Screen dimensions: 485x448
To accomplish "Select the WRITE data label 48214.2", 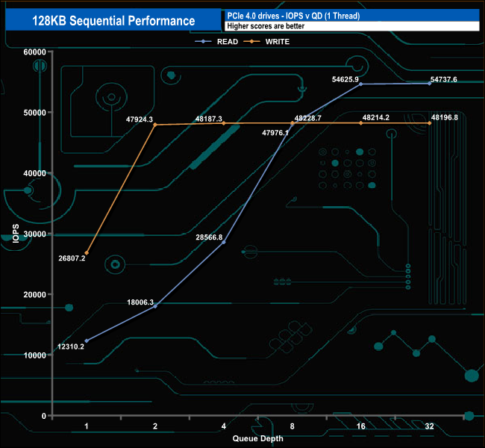I will click(376, 118).
